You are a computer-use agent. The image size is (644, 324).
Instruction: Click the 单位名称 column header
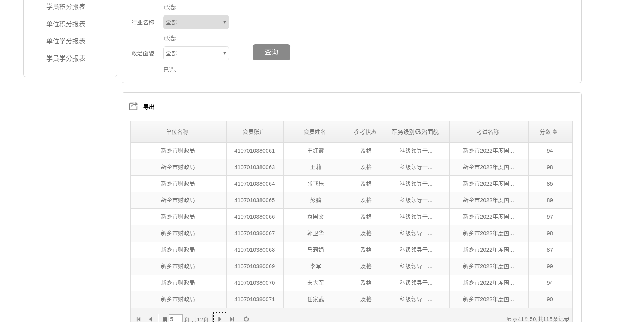pyautogui.click(x=177, y=132)
